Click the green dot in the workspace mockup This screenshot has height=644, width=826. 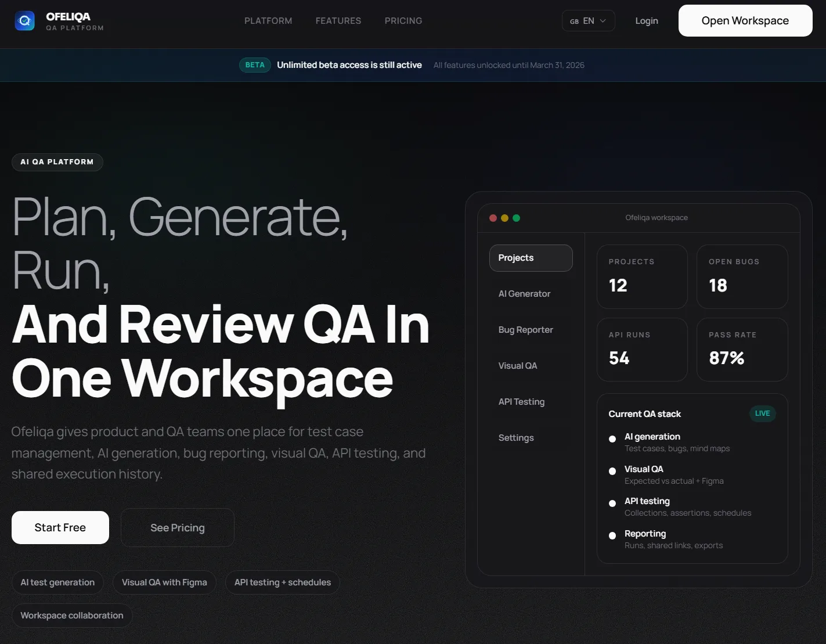click(516, 218)
